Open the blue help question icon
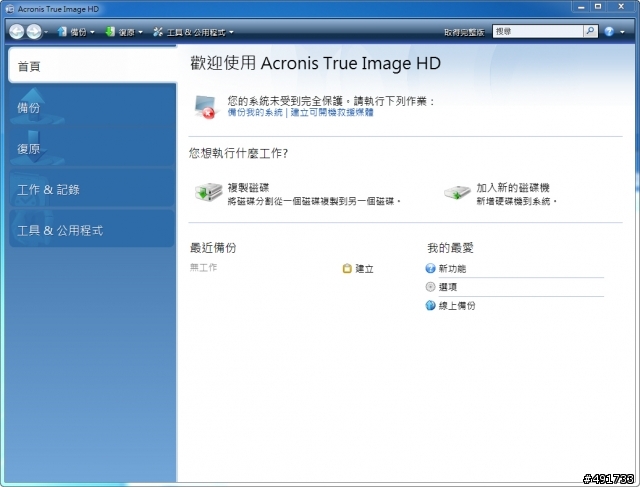Image resolution: width=640 pixels, height=487 pixels. (609, 31)
